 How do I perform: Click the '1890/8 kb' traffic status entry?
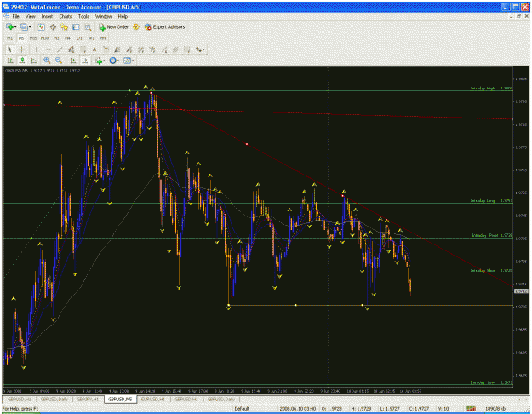coord(495,409)
